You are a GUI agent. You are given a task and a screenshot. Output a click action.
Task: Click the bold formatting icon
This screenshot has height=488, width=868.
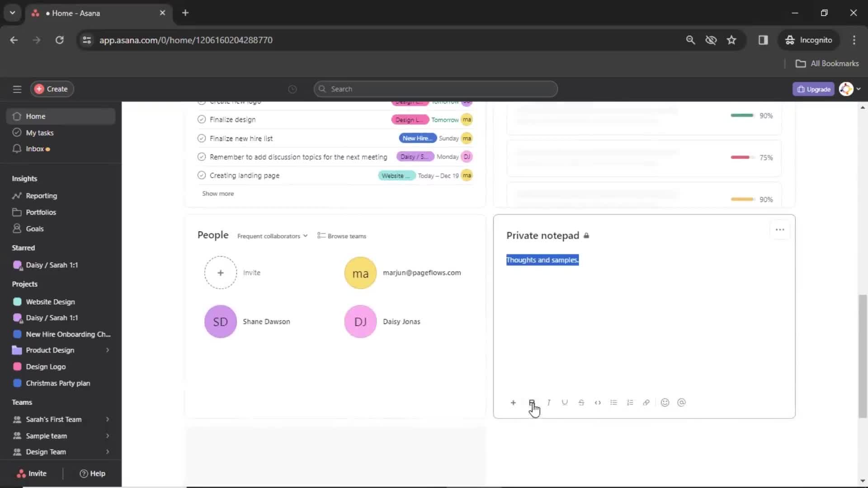coord(531,403)
